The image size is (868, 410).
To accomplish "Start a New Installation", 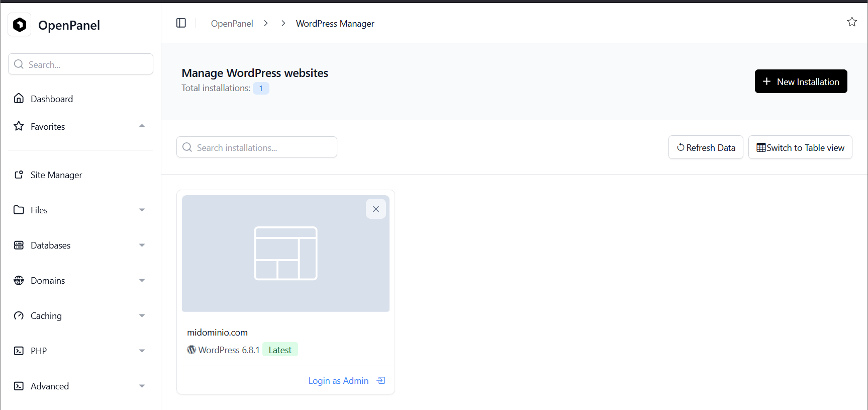I will [801, 81].
